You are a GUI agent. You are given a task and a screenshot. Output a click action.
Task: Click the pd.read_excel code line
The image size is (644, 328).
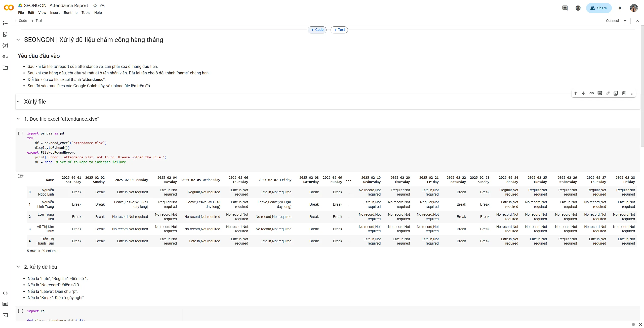[71, 143]
